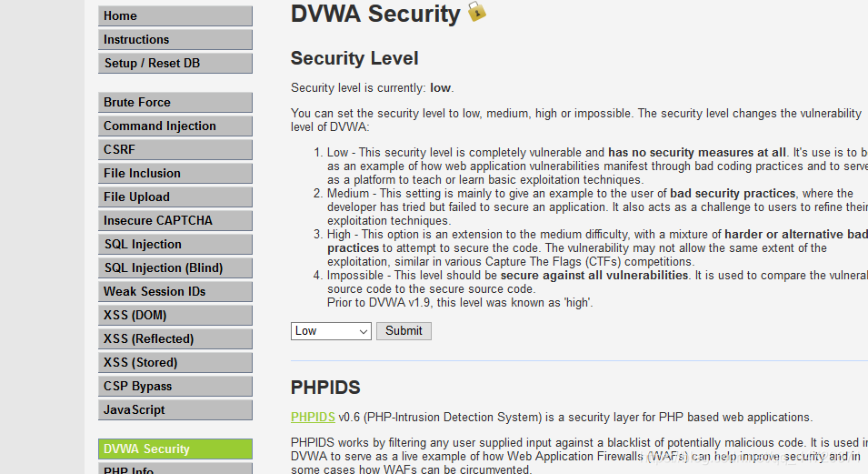The height and width of the screenshot is (474, 868).
Task: Navigate to File Upload
Action: (175, 197)
